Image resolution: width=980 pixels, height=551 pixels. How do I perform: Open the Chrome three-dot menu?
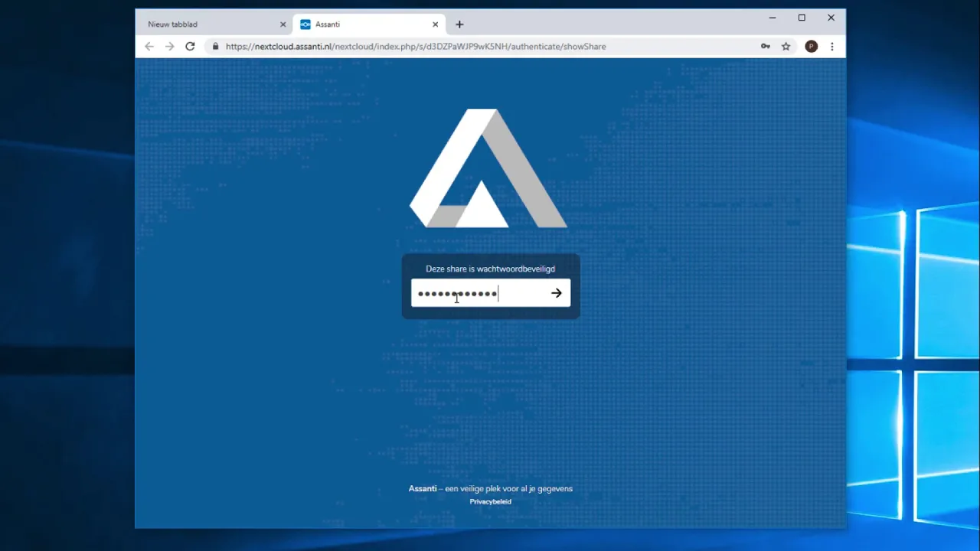pyautogui.click(x=832, y=47)
